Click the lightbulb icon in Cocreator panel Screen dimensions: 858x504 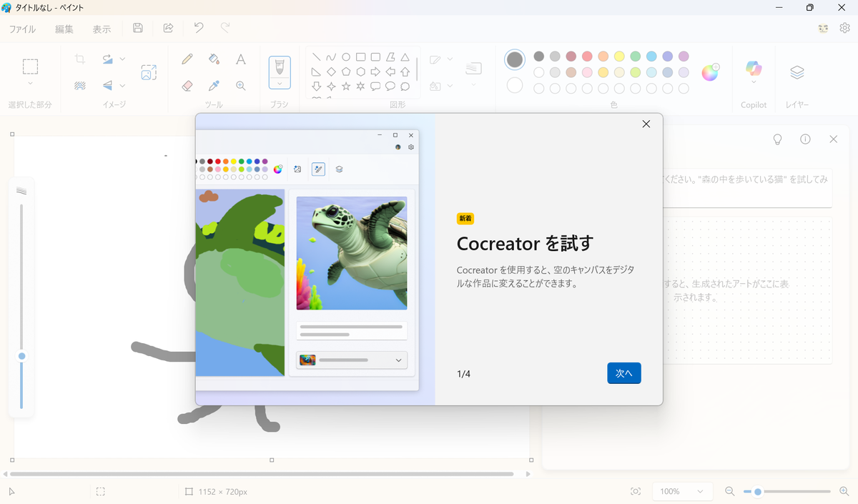click(778, 139)
